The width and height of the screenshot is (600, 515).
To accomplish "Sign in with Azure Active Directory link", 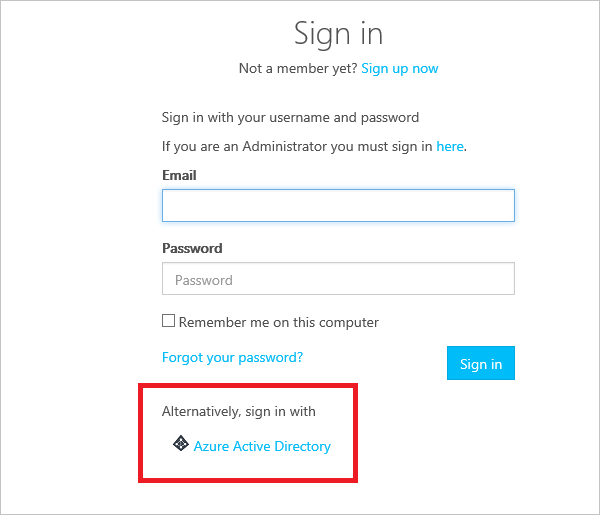I will point(262,446).
